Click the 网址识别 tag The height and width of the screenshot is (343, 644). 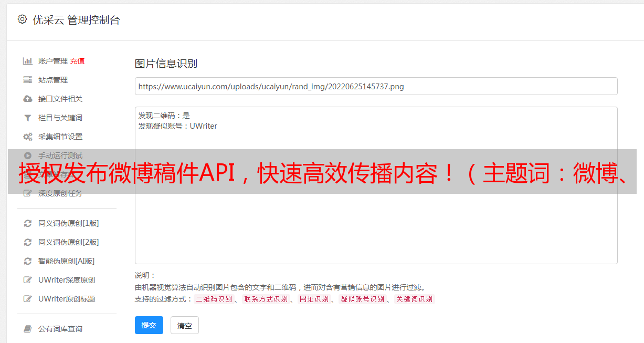[314, 299]
